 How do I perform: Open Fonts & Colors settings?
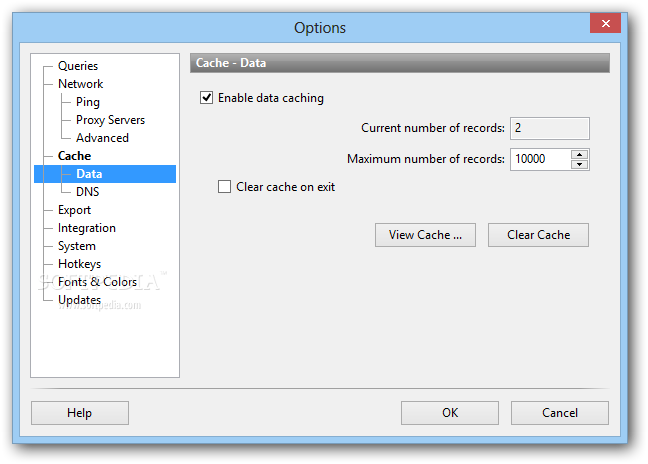click(x=97, y=282)
